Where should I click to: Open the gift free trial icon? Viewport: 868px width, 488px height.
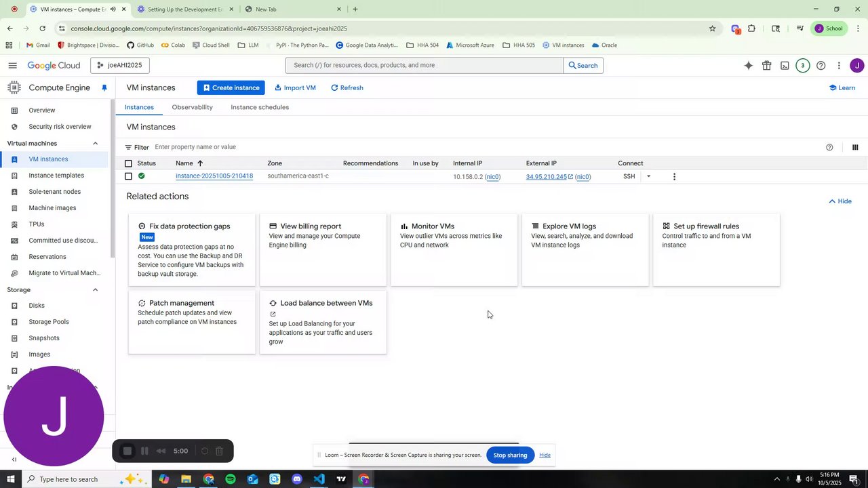tap(766, 66)
